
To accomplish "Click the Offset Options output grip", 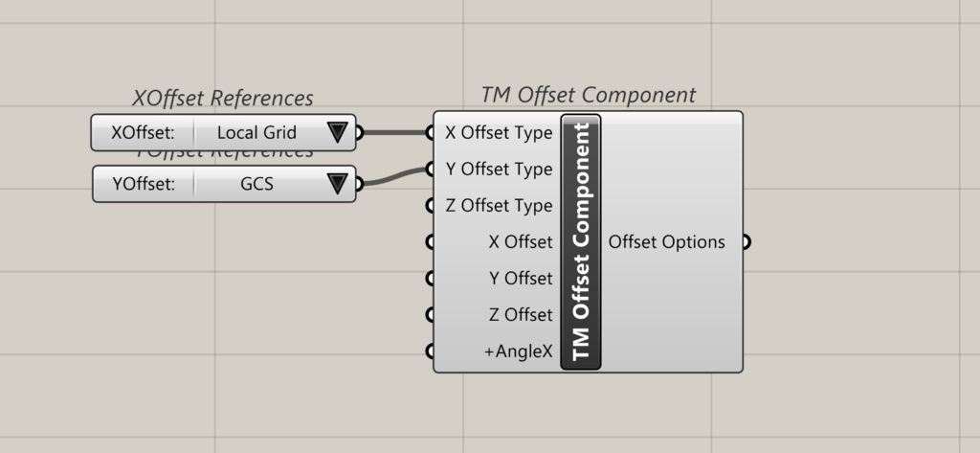I will click(x=746, y=242).
